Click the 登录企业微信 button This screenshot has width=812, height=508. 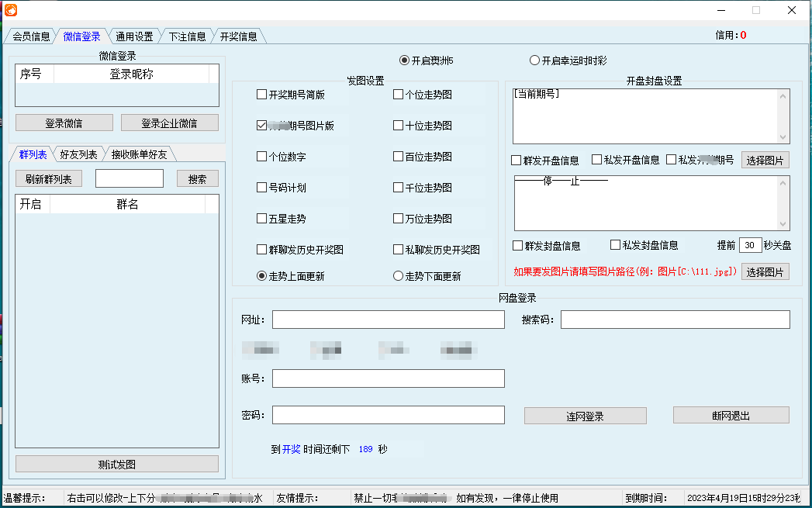(168, 123)
